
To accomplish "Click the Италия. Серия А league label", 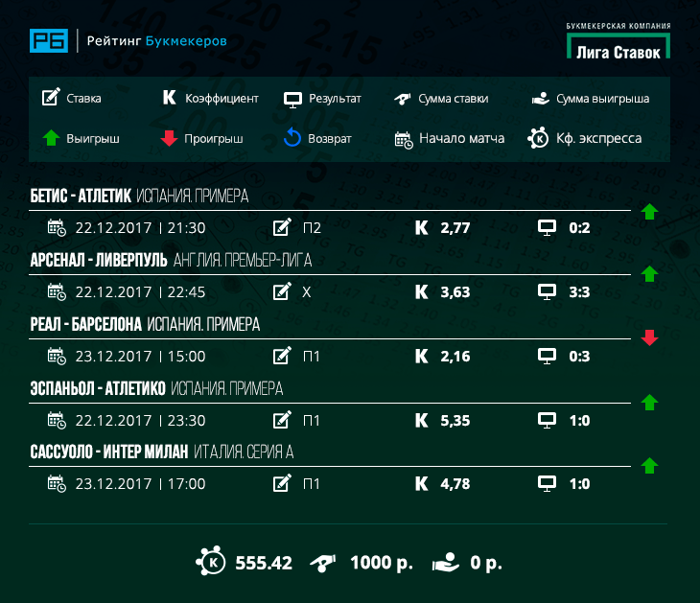I will click(x=244, y=452).
